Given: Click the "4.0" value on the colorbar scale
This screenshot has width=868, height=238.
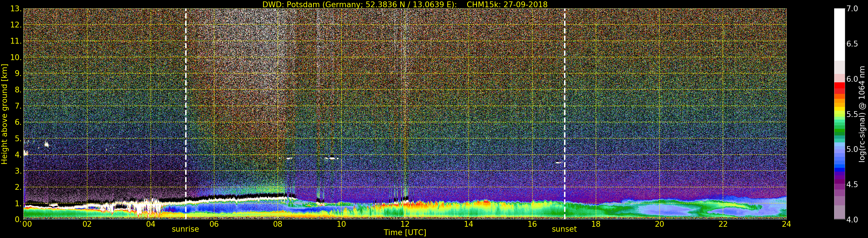Looking at the screenshot, I should click(852, 220).
